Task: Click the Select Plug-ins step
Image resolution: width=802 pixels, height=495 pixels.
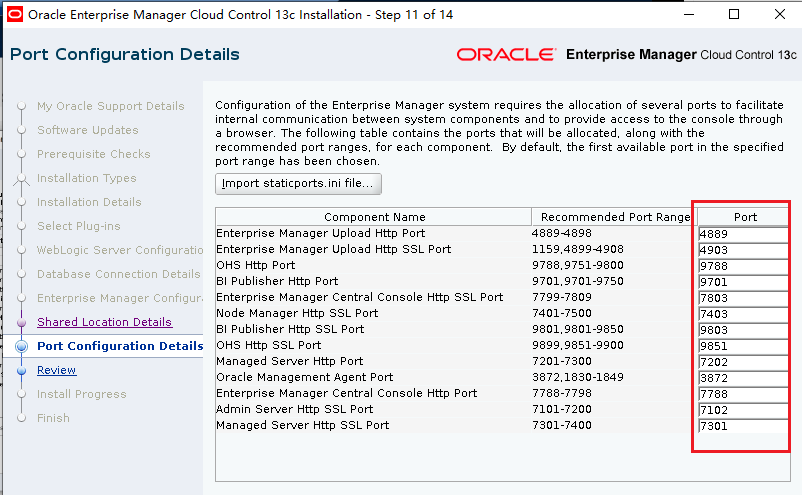Action: coord(79,226)
